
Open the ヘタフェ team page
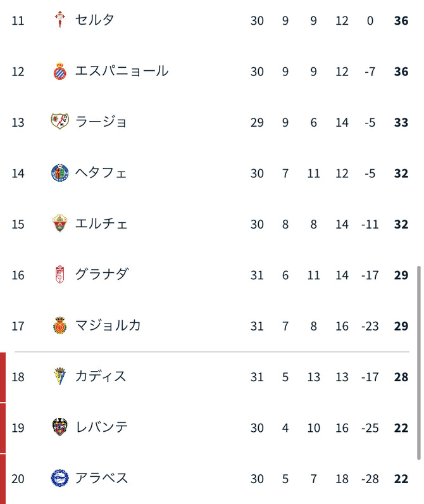[x=101, y=173]
